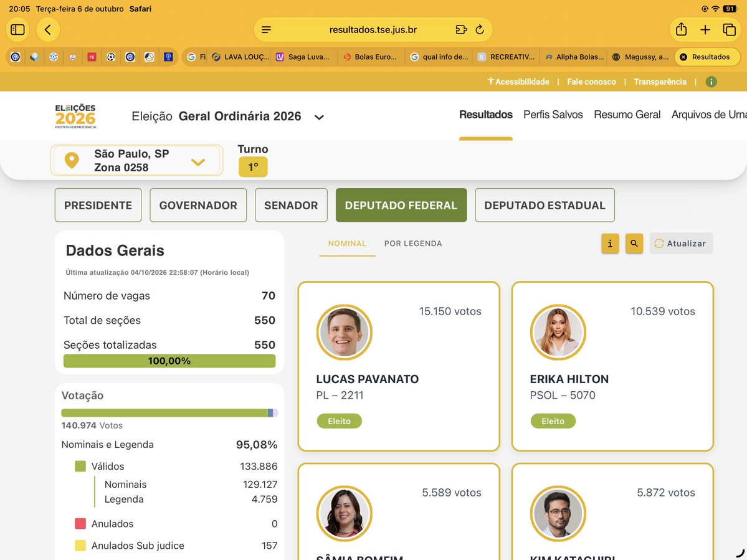This screenshot has width=747, height=560.
Task: Open Kim Kataguiri candidate photo
Action: (558, 513)
